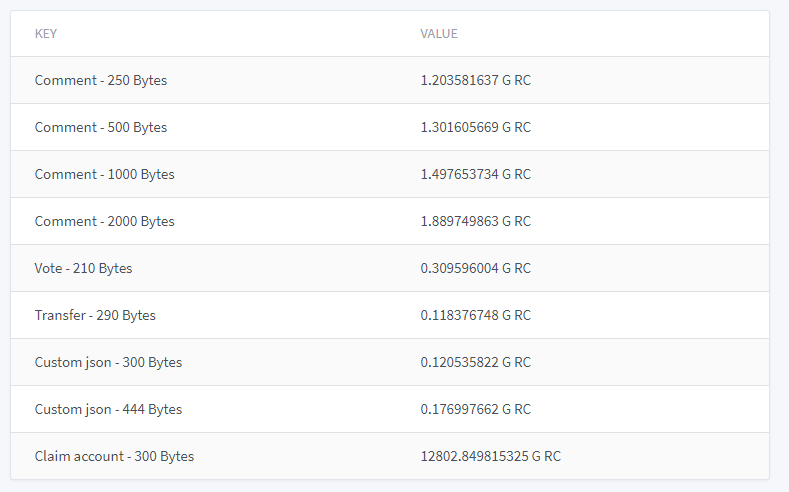The width and height of the screenshot is (789, 492).
Task: Select the Comment - 500 Bytes row label
Action: click(101, 127)
